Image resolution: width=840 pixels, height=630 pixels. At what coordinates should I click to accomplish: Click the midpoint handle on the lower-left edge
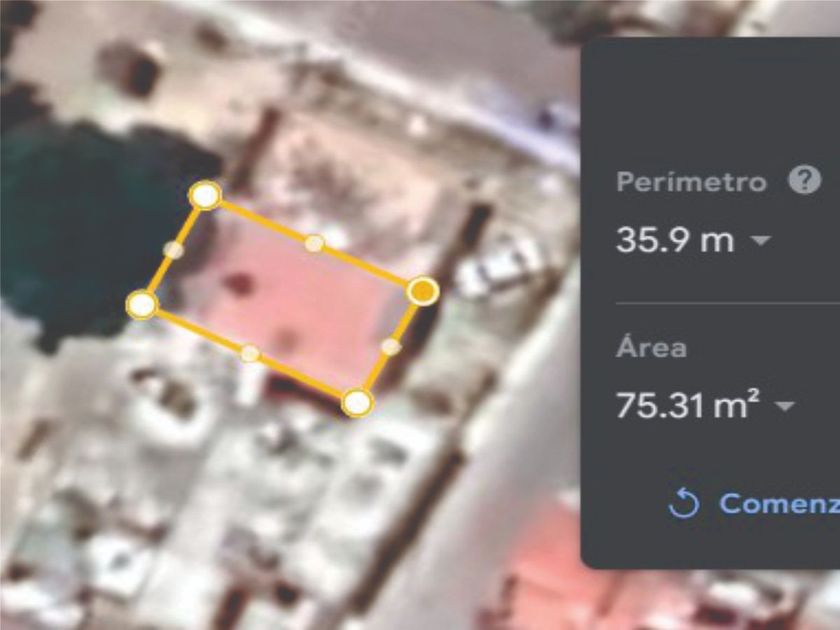point(250,353)
